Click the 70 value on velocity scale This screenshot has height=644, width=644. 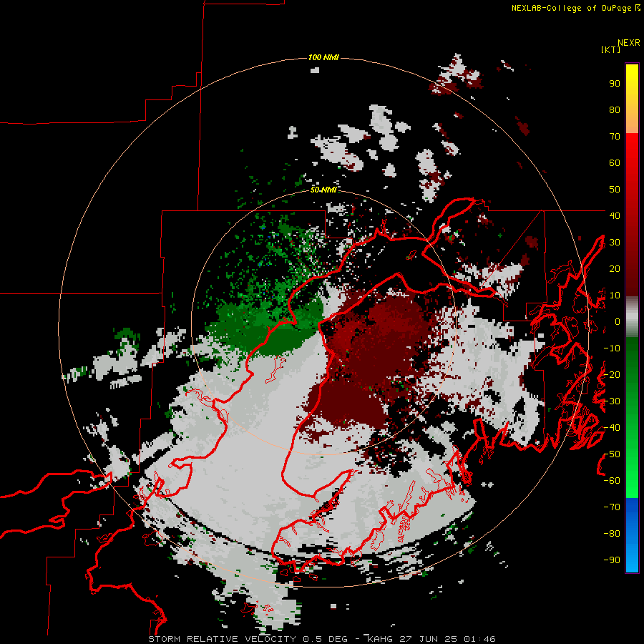pyautogui.click(x=615, y=137)
